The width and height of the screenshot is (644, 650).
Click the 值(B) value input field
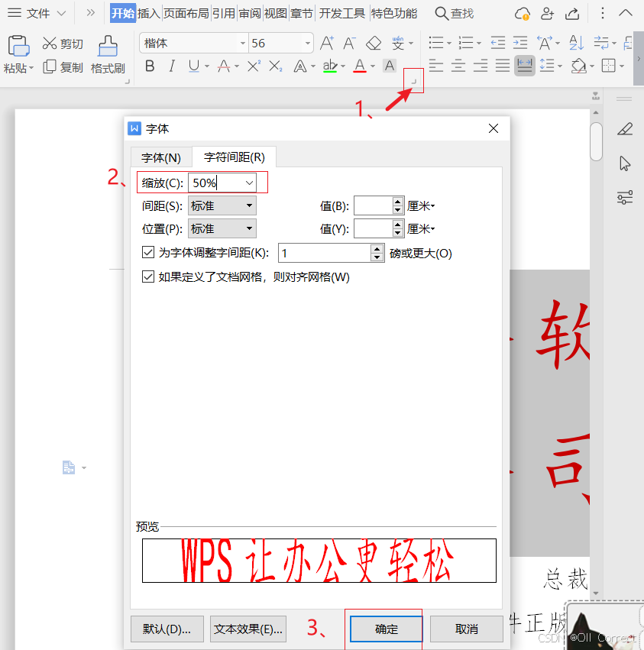coord(374,205)
